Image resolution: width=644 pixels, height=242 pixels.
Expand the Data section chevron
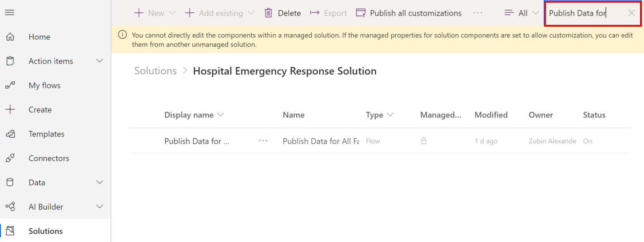pos(99,182)
